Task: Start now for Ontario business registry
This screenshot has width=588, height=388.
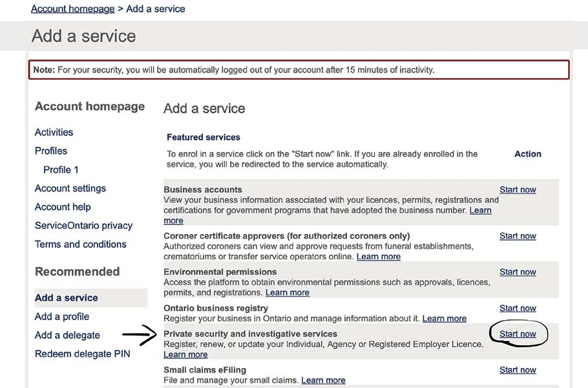Action: [x=518, y=308]
